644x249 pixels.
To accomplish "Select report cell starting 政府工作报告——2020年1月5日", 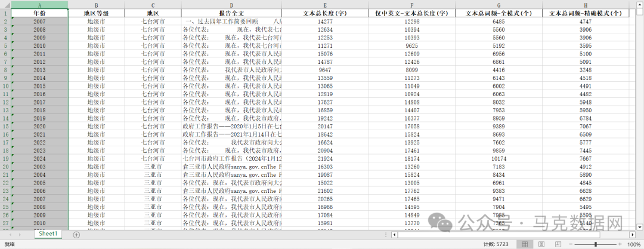I will [231, 127].
